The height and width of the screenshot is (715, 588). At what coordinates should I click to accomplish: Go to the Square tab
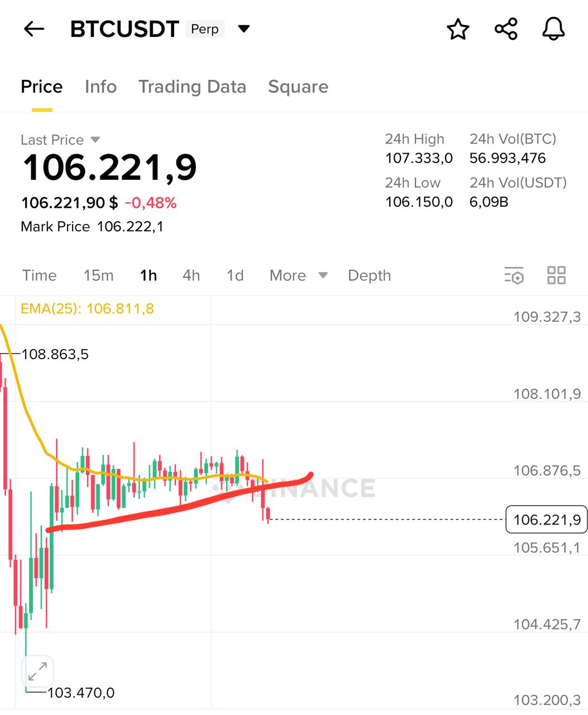pyautogui.click(x=298, y=87)
